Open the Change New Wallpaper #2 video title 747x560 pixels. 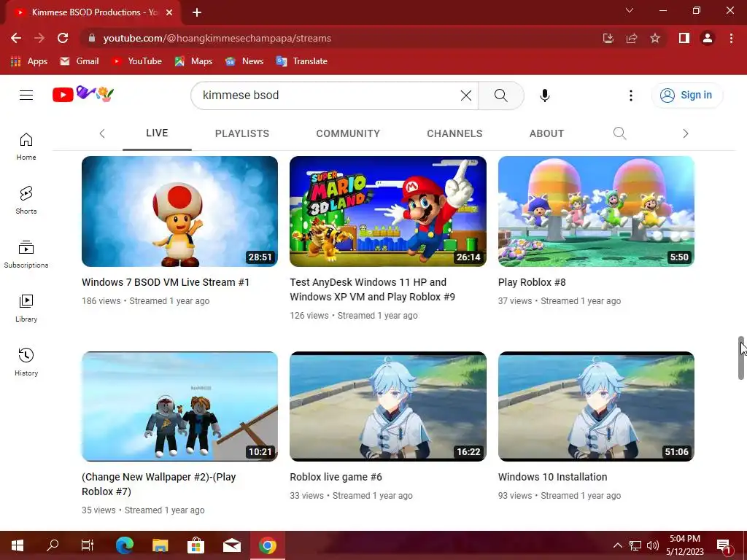tap(158, 484)
